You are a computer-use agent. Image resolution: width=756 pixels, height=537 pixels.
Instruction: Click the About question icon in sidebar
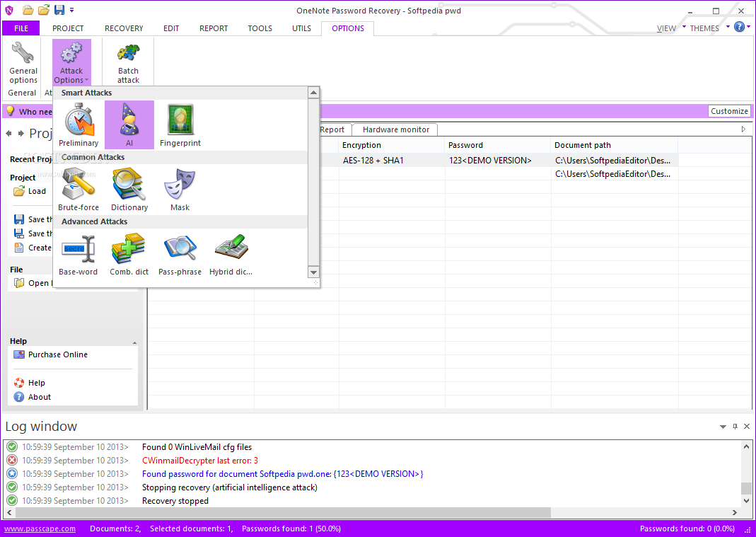pos(19,397)
